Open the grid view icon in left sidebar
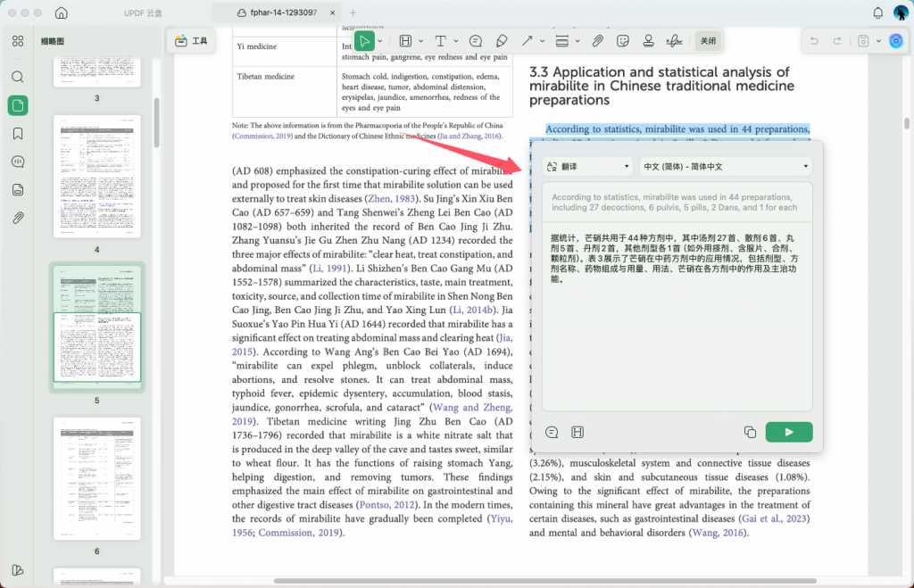This screenshot has height=588, width=914. (18, 41)
